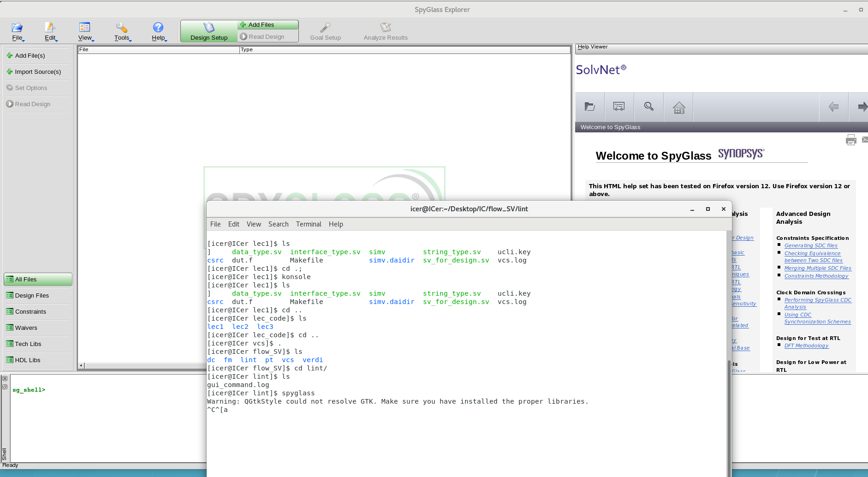
Task: Switch to the Goal Setup stage
Action: coord(326,31)
